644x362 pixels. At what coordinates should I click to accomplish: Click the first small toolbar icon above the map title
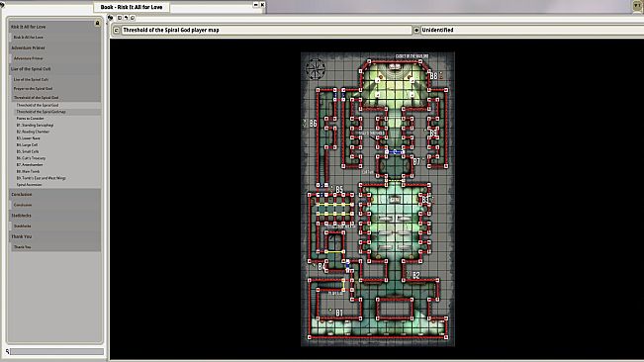(x=120, y=18)
